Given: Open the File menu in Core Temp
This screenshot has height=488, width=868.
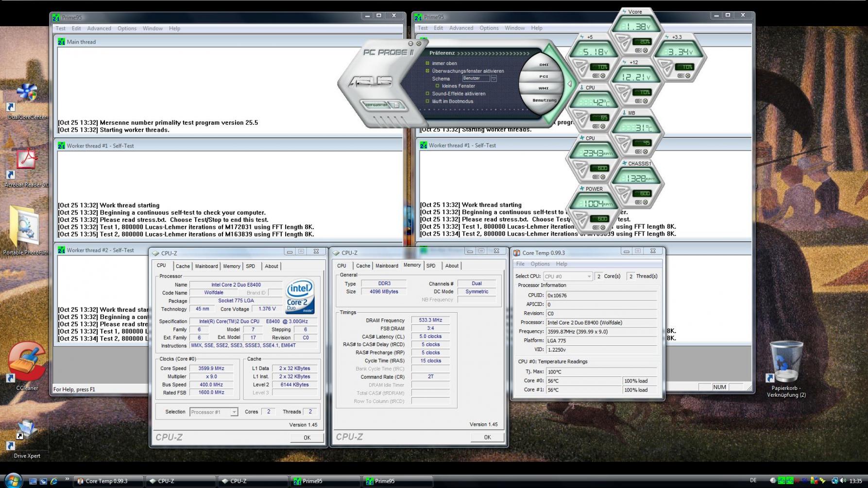Looking at the screenshot, I should 520,264.
